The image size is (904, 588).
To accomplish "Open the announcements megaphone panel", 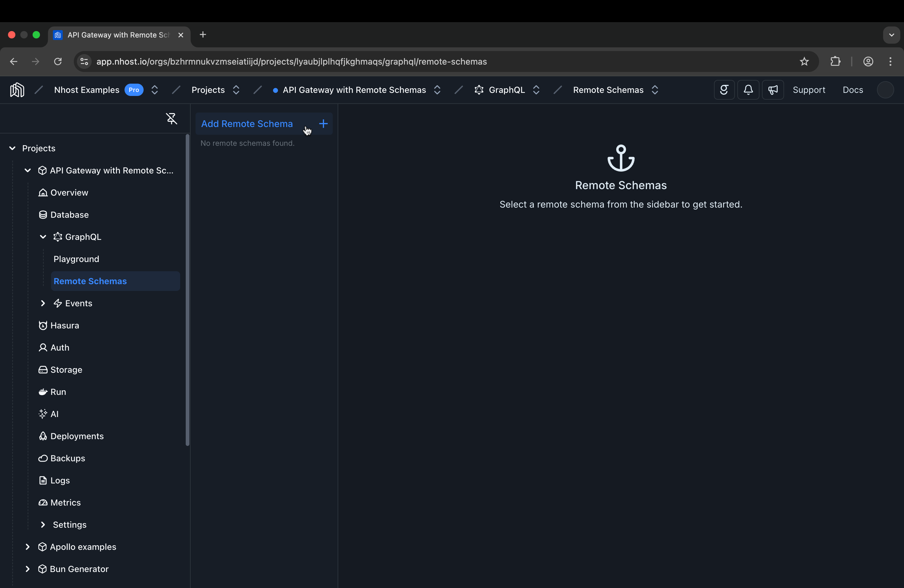I will click(773, 89).
